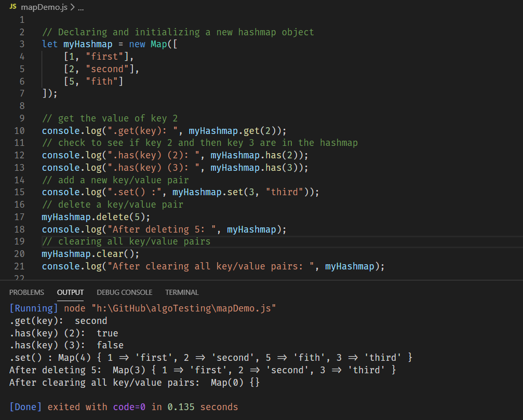The image size is (523, 420).
Task: Open the DEBUG CONSOLE tab
Action: click(124, 292)
